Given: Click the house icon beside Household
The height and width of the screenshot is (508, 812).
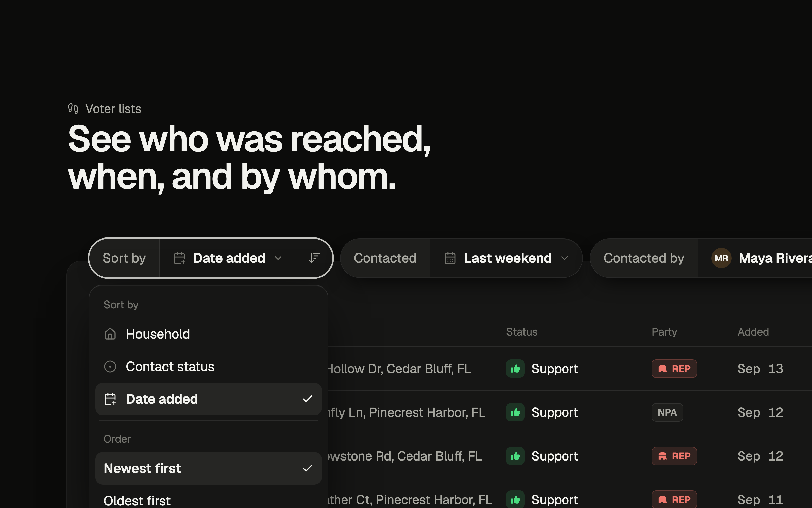Looking at the screenshot, I should (x=110, y=334).
